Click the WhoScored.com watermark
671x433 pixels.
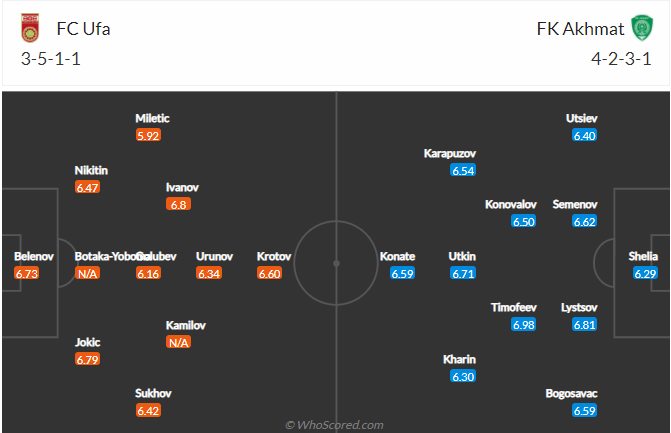pos(334,425)
